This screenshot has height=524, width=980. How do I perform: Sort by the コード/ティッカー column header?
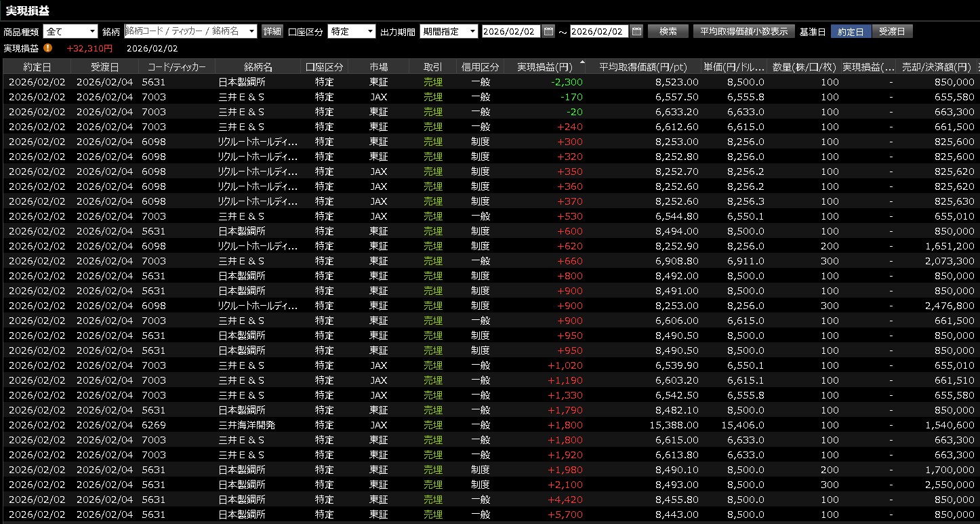[x=177, y=66]
